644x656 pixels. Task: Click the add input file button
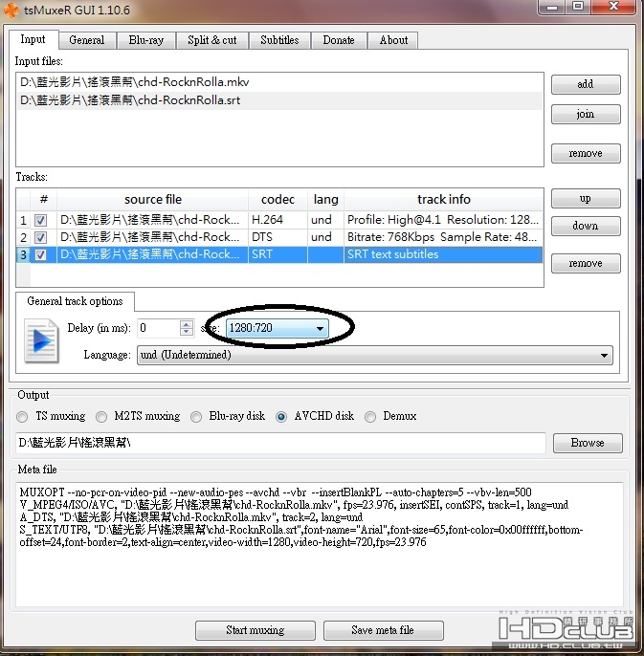(x=586, y=84)
